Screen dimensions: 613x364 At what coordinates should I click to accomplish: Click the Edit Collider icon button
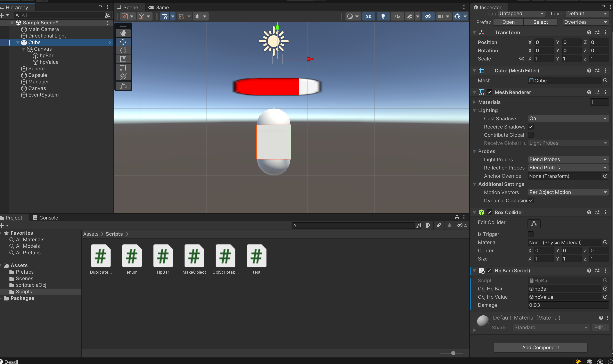click(534, 223)
